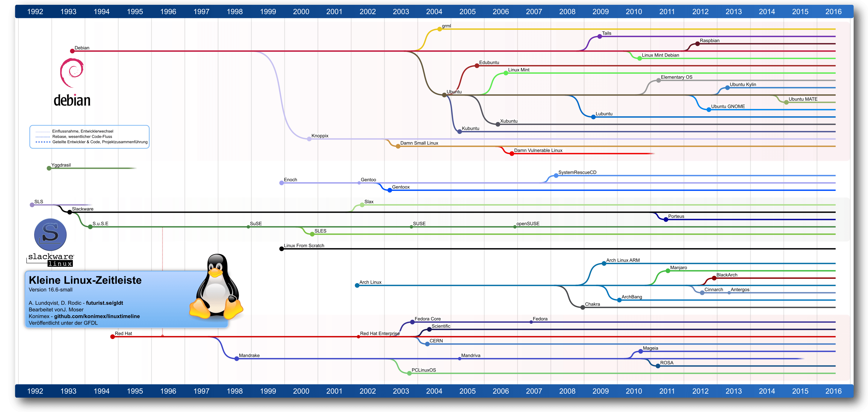Image resolution: width=868 pixels, height=412 pixels.
Task: Select the Ubuntu Kylin node
Action: 728,88
